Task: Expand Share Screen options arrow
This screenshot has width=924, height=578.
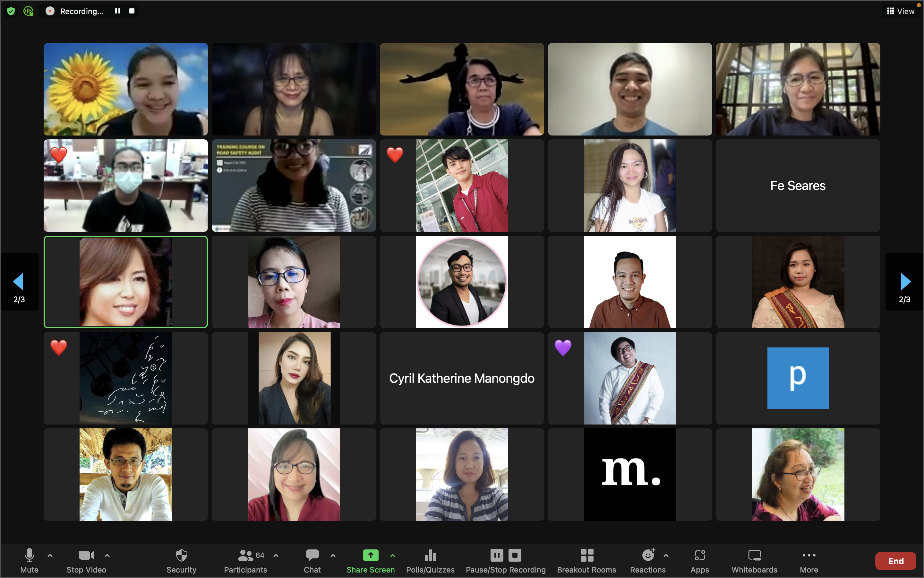Action: point(393,556)
